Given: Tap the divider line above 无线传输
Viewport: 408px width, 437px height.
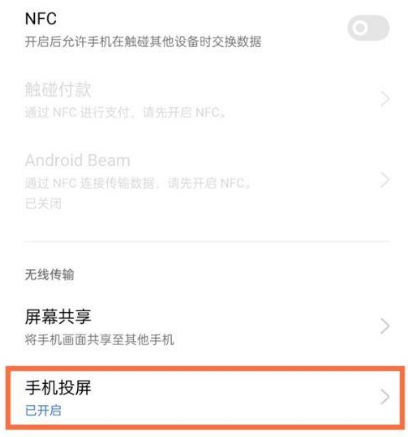Looking at the screenshot, I should (x=207, y=241).
